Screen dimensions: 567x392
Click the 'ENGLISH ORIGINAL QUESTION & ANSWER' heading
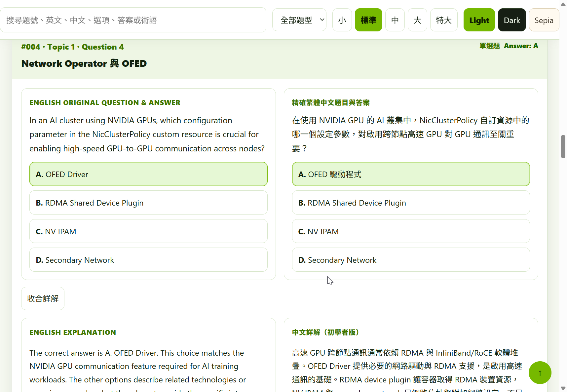point(105,103)
